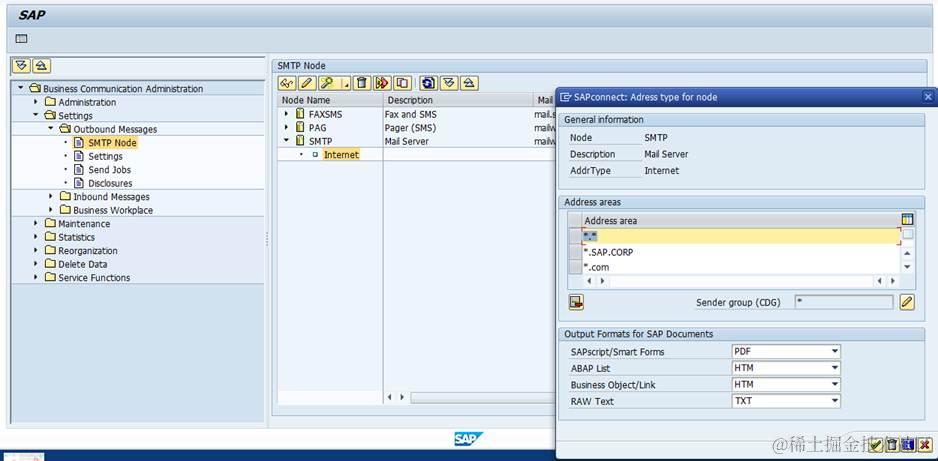
Task: Click the Address area column header
Action: point(741,220)
